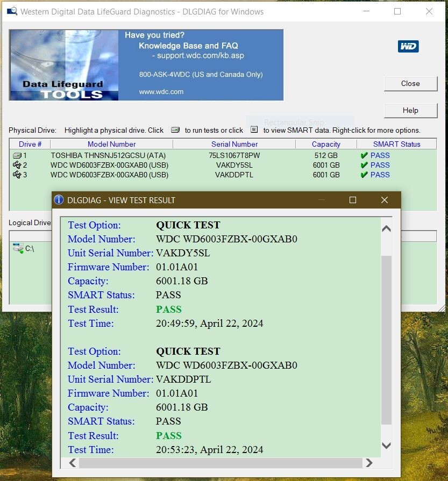Click the C:\ logical drive icon
448x481 pixels.
[18, 248]
